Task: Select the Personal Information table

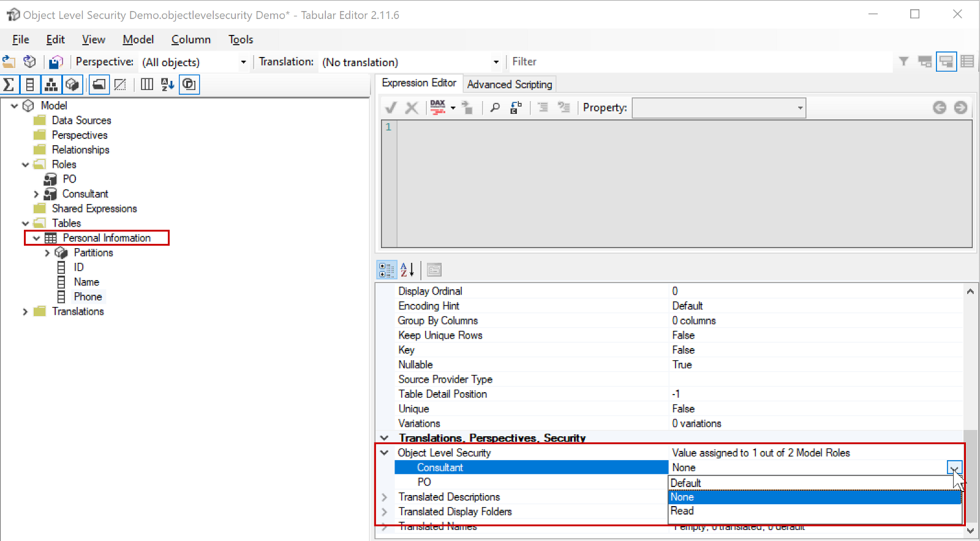Action: click(x=107, y=238)
